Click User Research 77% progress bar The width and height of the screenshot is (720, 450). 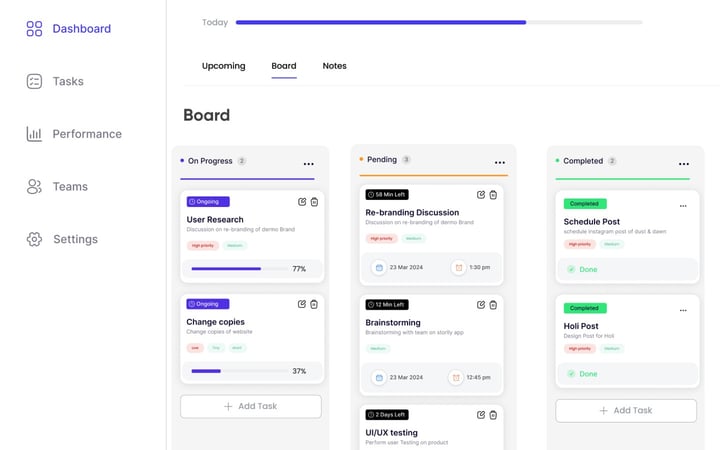coord(239,269)
